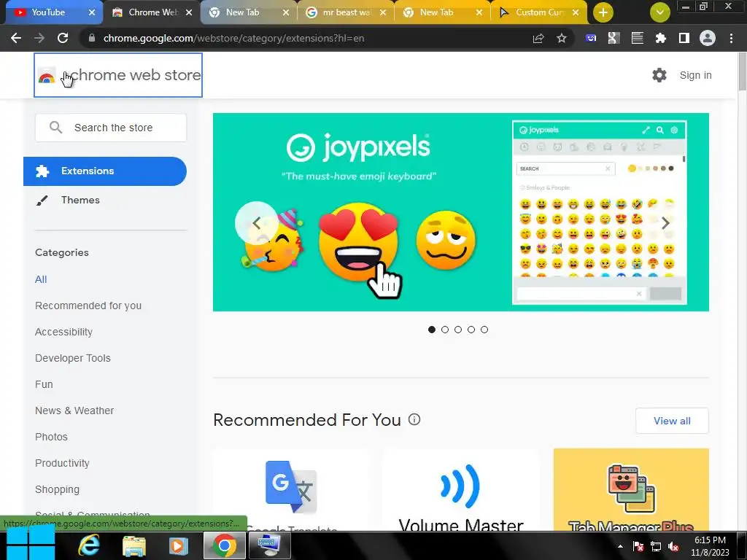The height and width of the screenshot is (560, 747).
Task: Click the Sign in link
Action: click(695, 75)
